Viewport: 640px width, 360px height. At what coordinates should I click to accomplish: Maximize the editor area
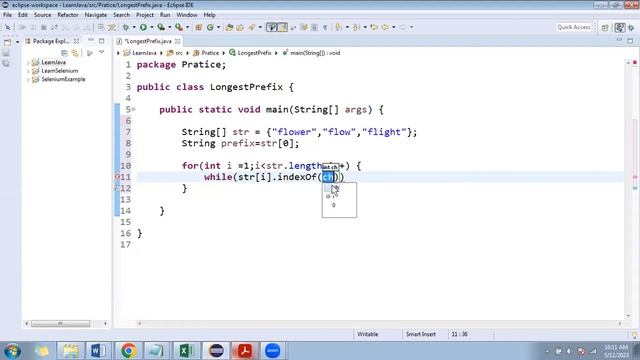pyautogui.click(x=630, y=40)
